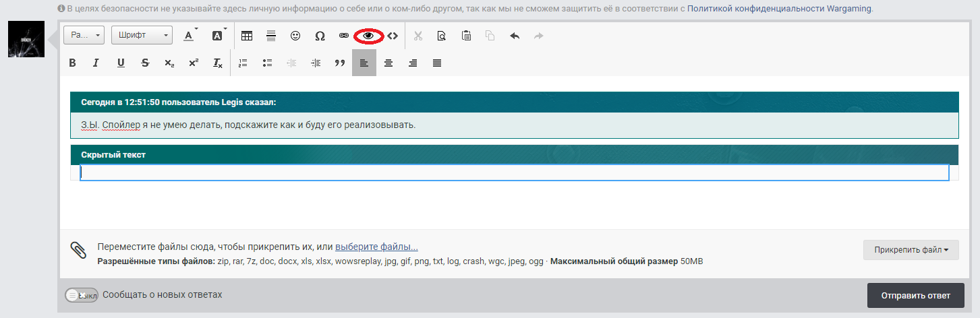Click the info icon before the security notice

click(61, 9)
